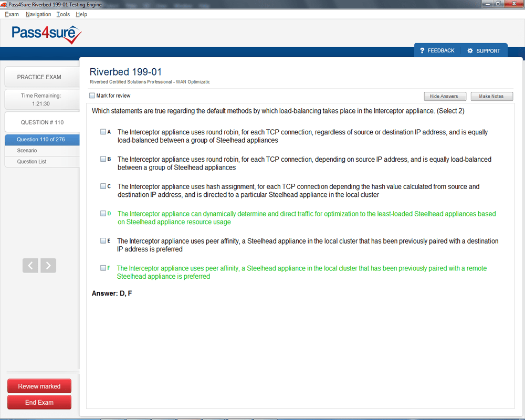Click the Pass4sure logo

click(x=47, y=35)
